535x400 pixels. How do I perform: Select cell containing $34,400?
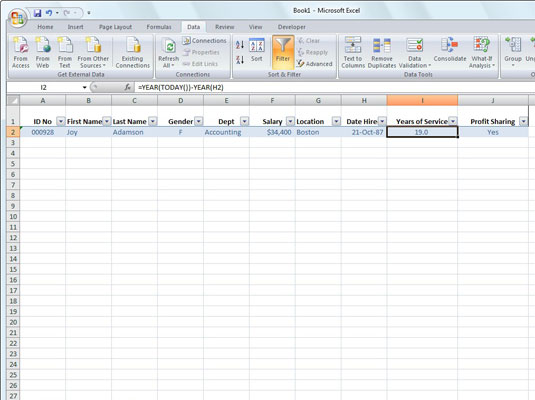point(272,132)
